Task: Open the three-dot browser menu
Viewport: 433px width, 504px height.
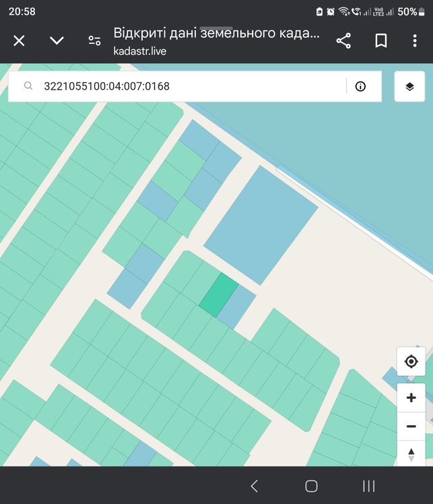Action: 415,41
